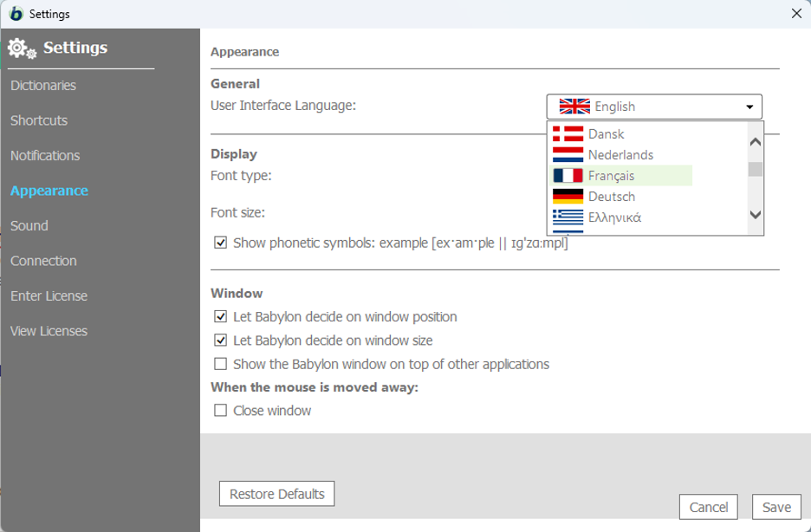Click the Font type label

click(x=241, y=176)
